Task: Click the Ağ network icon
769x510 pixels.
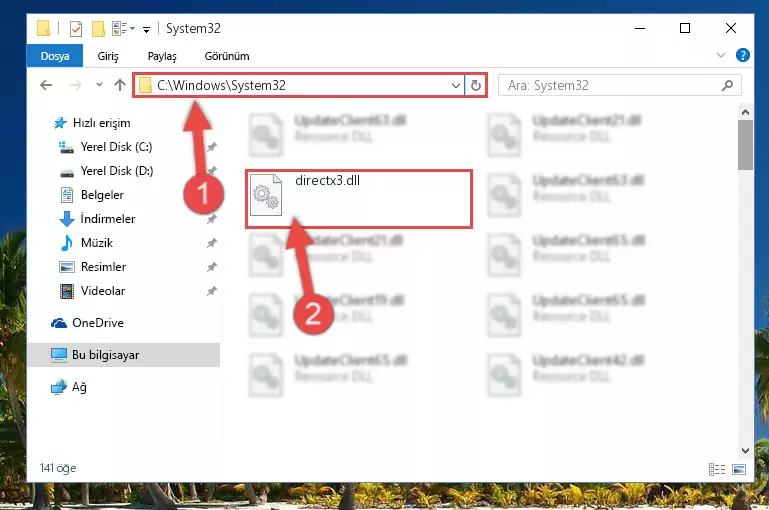Action: pos(58,387)
